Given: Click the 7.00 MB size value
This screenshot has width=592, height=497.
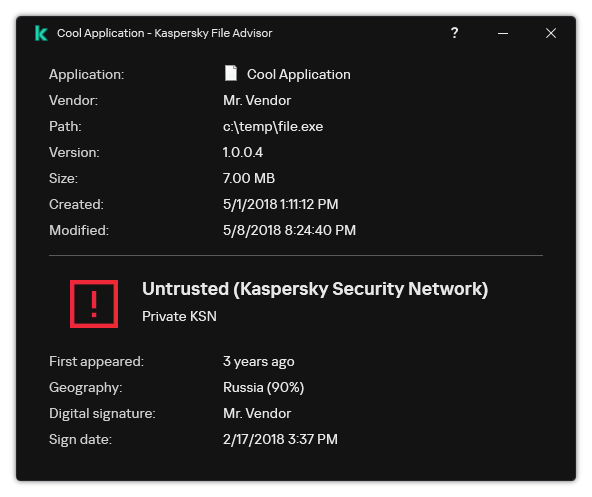Looking at the screenshot, I should pos(249,179).
